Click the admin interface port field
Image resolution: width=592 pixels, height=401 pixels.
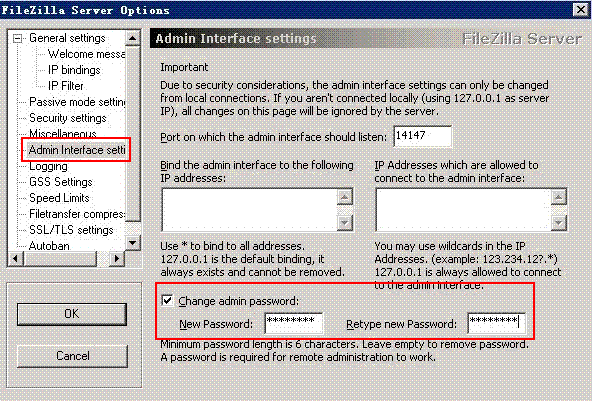[x=422, y=136]
